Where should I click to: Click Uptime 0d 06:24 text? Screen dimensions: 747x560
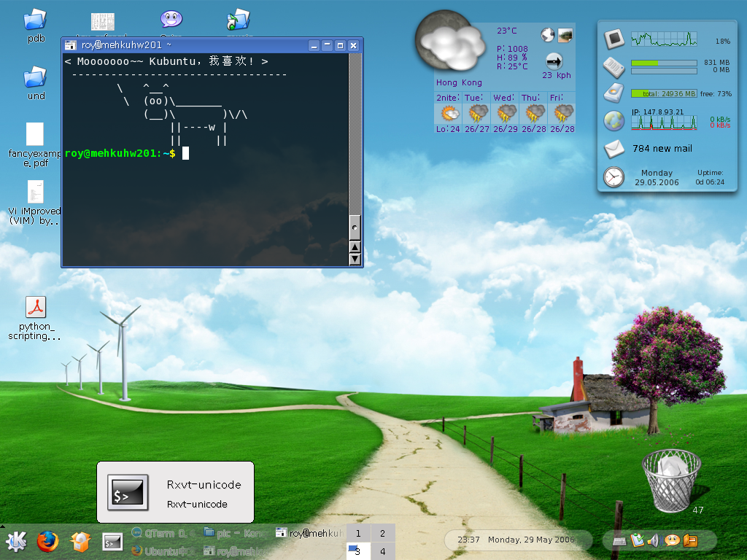[x=710, y=177]
